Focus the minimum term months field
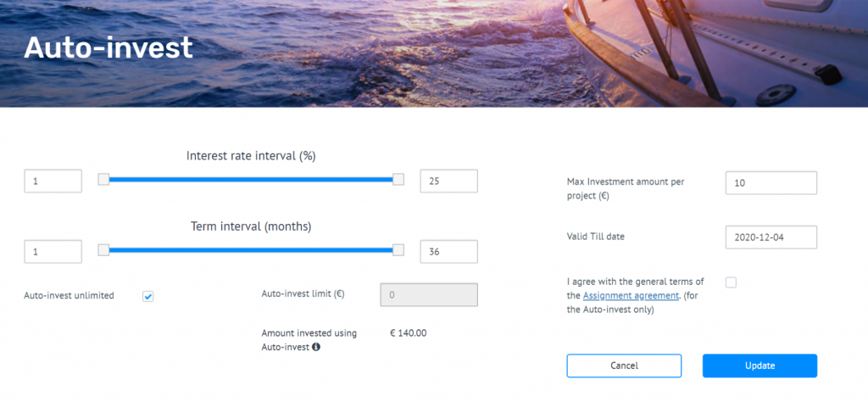This screenshot has width=868, height=402. click(x=53, y=252)
